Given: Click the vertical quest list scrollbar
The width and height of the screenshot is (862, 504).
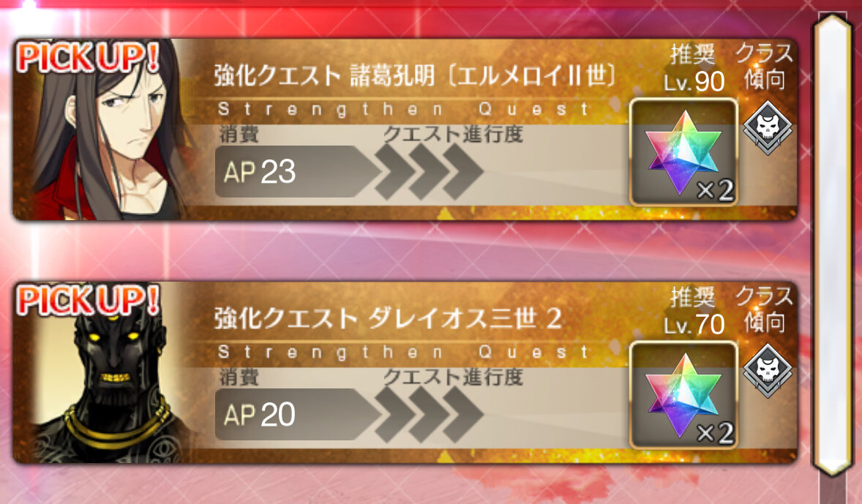Looking at the screenshot, I should (834, 244).
